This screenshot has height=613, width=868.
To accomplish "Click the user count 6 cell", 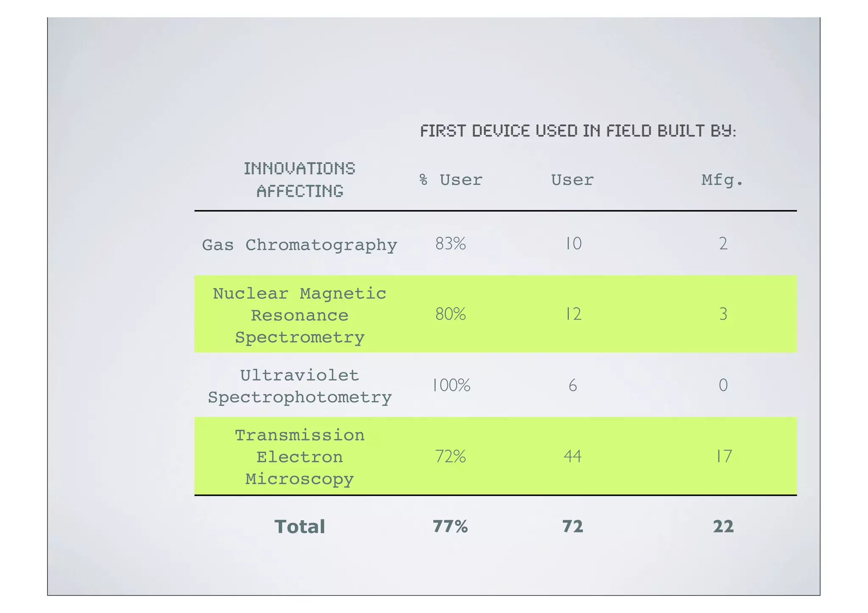I will pos(573,385).
